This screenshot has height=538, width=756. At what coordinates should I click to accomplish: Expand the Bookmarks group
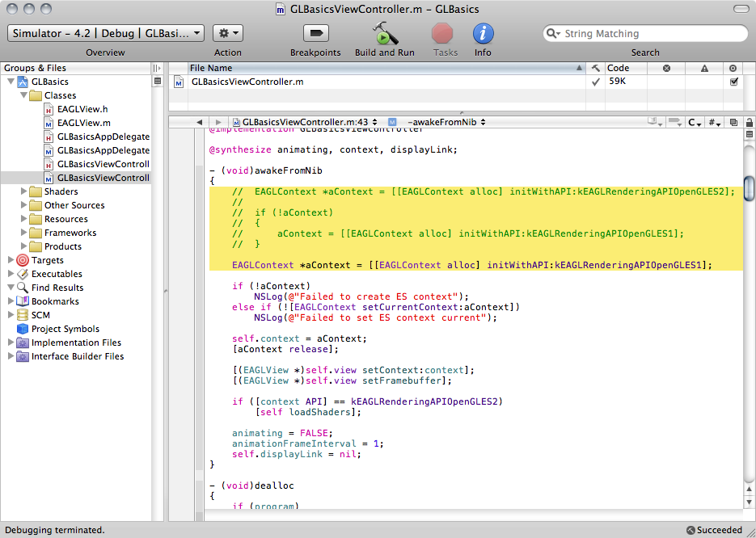(11, 301)
